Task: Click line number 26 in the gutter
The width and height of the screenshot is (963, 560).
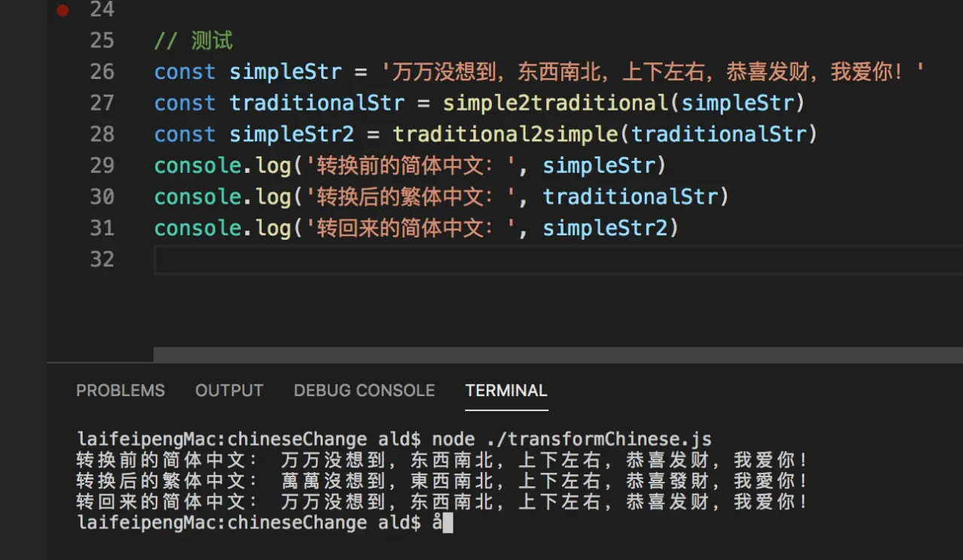Action: 102,71
